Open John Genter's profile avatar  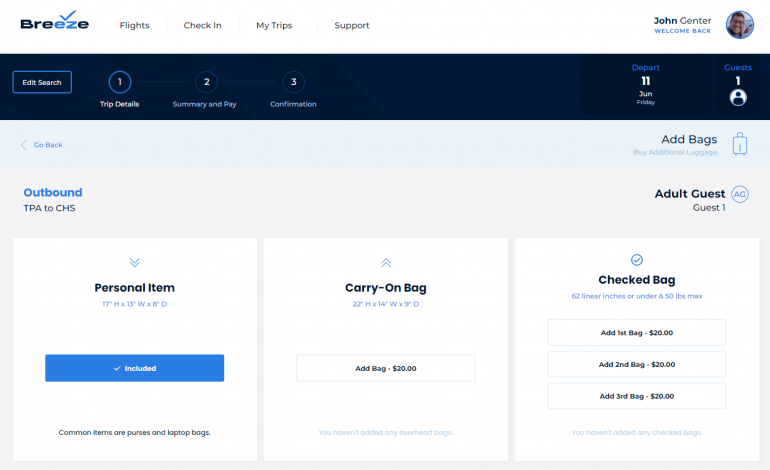pos(740,25)
